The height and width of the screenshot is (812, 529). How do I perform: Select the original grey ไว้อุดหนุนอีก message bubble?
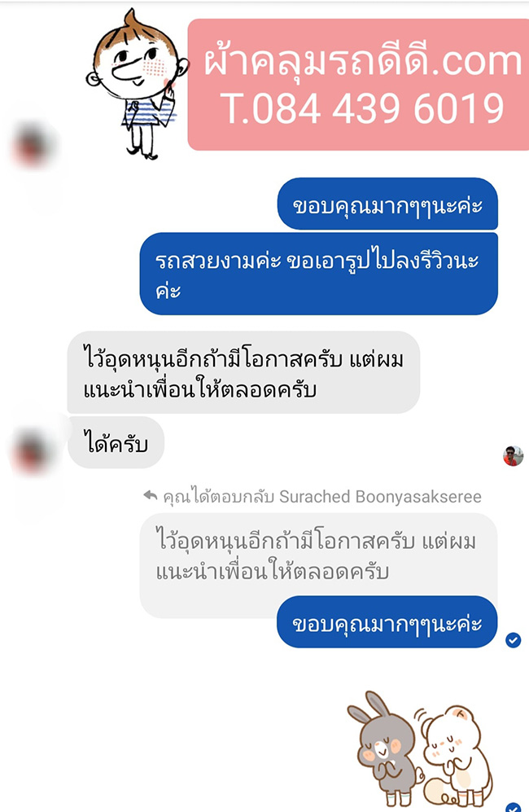click(x=243, y=372)
